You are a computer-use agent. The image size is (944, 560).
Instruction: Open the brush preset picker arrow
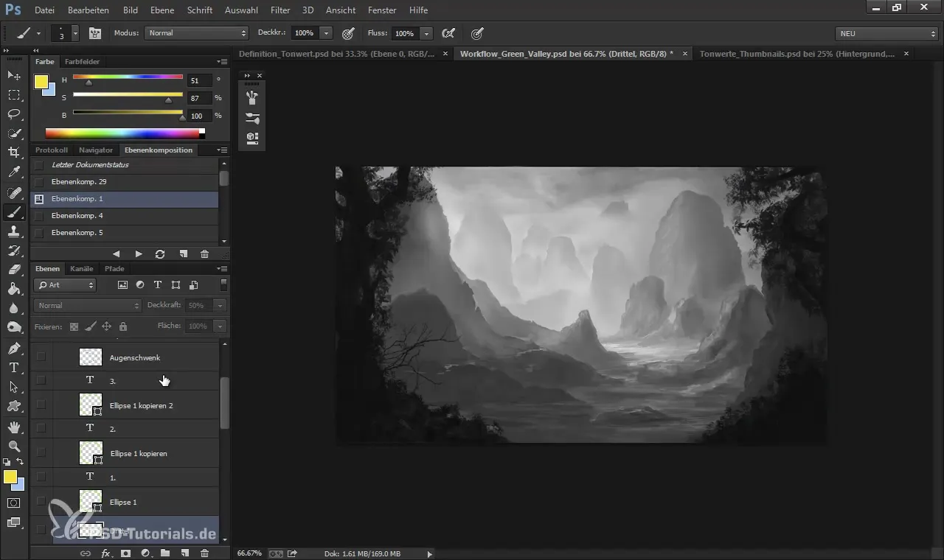75,33
